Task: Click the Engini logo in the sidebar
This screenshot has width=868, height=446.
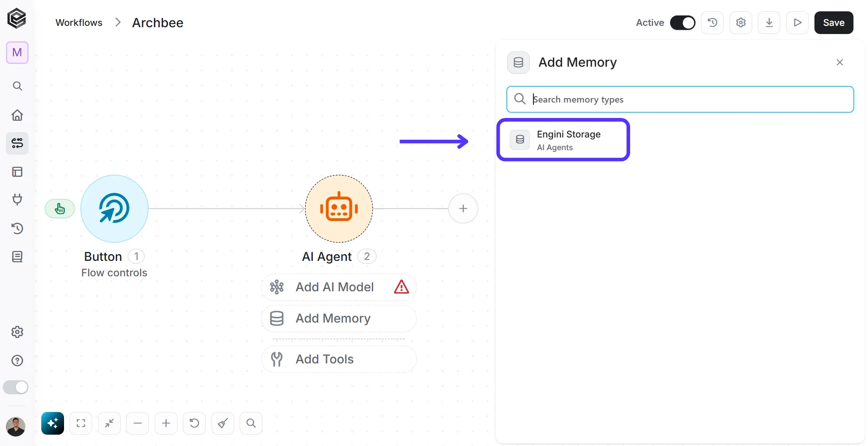Action: pos(17,19)
